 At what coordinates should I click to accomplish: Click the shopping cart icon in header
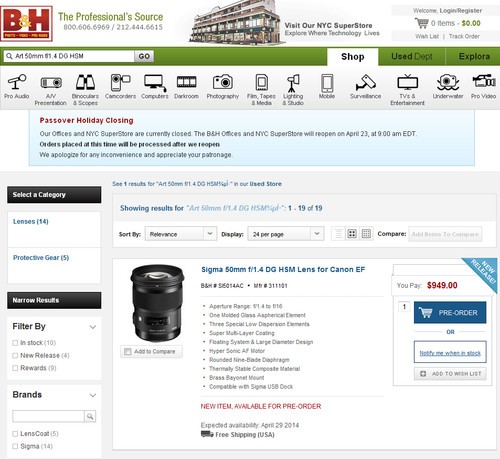tap(421, 23)
